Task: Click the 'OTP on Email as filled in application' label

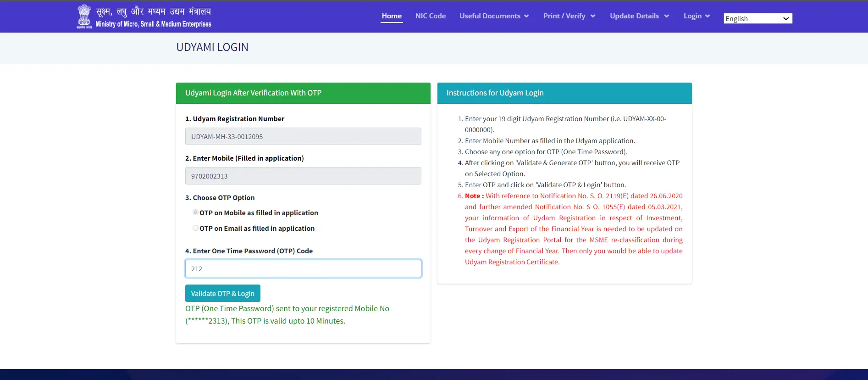Action: [257, 229]
